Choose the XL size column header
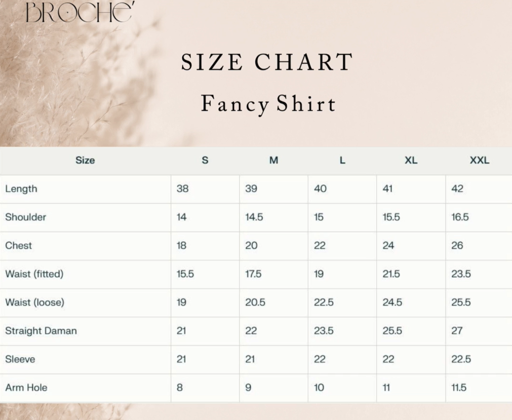This screenshot has height=420, width=512. tap(411, 160)
